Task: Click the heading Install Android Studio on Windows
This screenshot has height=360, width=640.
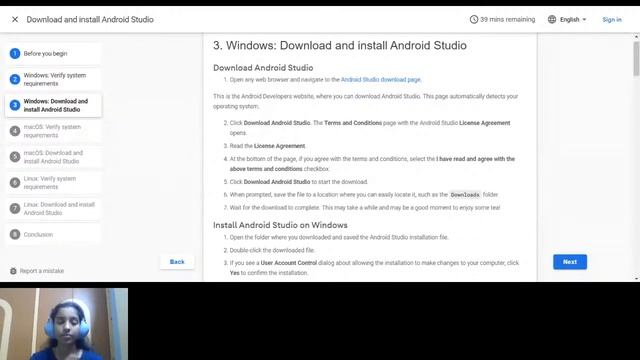Action: coord(280,225)
